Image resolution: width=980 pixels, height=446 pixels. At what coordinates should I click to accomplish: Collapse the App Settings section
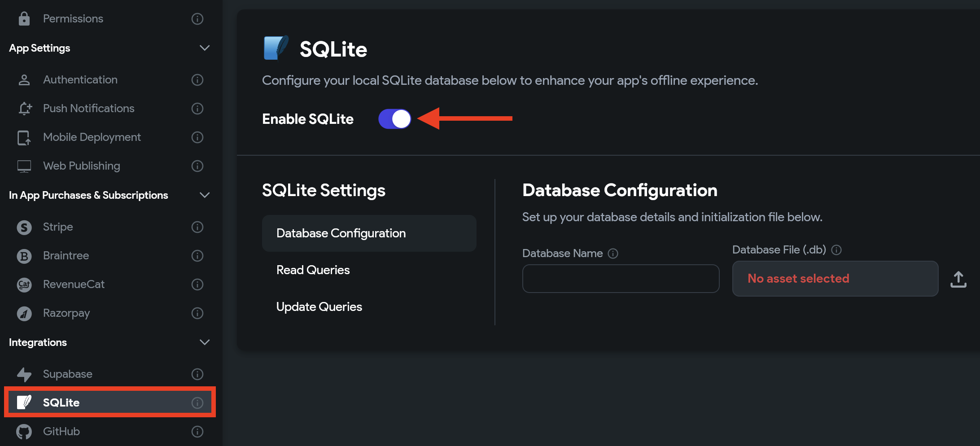click(205, 48)
